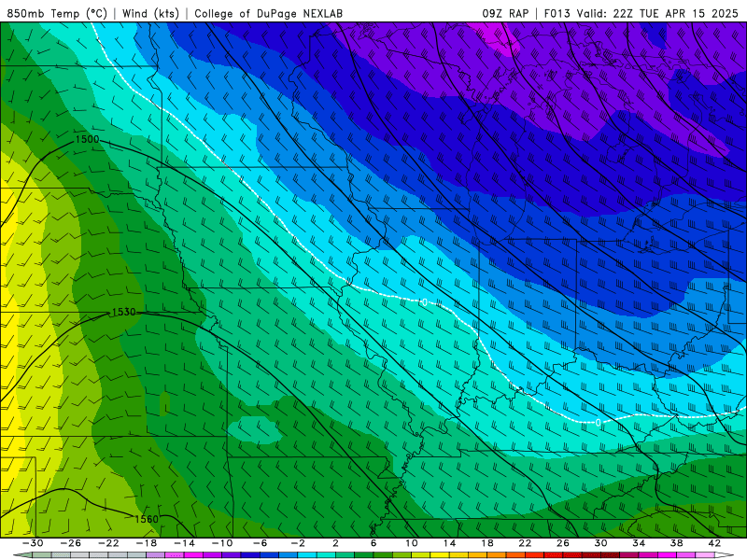Click the 6 label on the temperature scale
Viewport: 747px width, 560px height.
(x=373, y=543)
